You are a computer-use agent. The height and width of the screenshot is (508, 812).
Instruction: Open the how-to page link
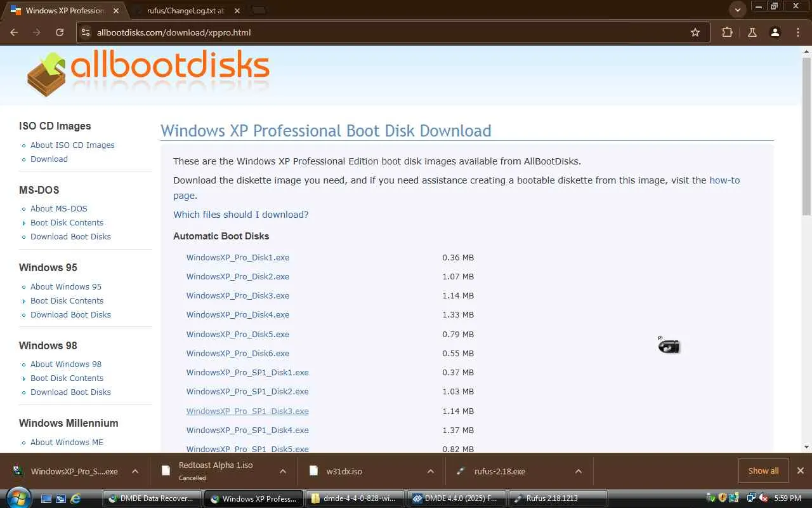click(x=724, y=180)
